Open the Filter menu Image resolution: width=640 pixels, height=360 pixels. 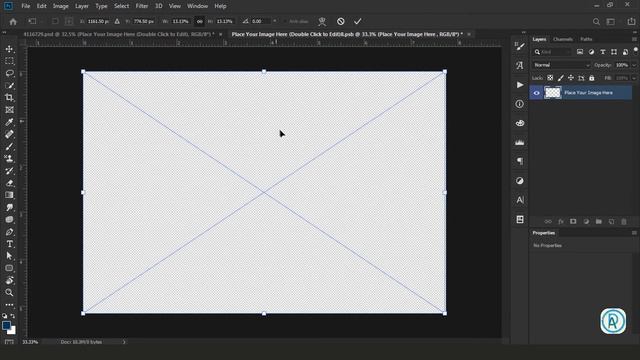point(142,6)
